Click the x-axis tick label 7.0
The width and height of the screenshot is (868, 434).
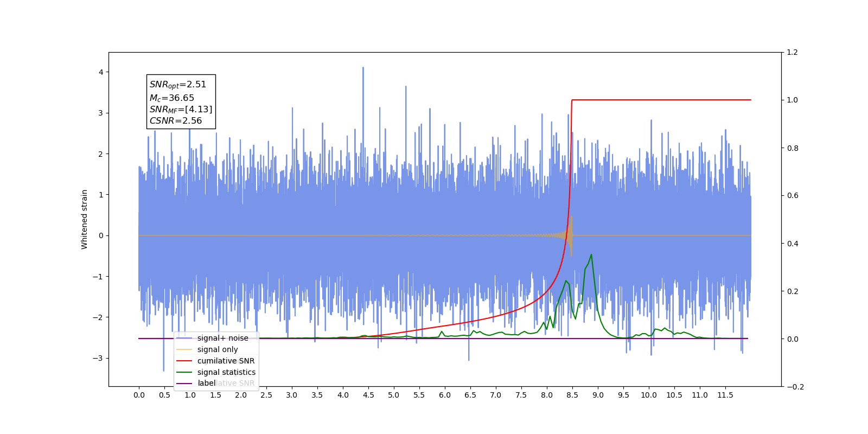click(496, 395)
